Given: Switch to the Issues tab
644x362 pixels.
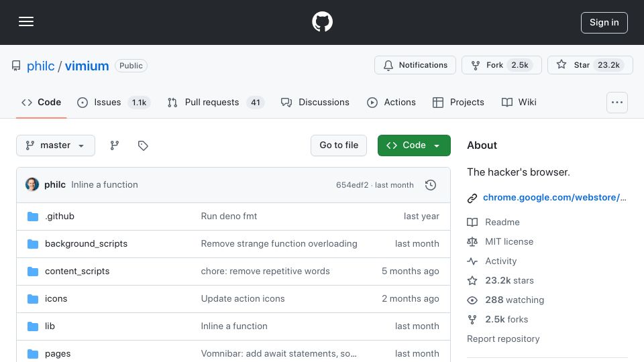Looking at the screenshot, I should 113,102.
